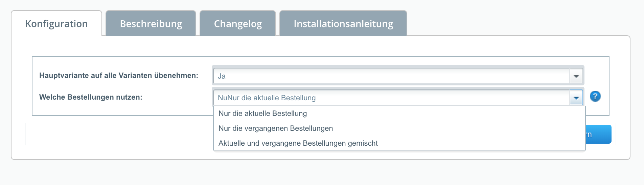Click the 'Hauptvariante auf alle Varianten übenehmen' label
The height and width of the screenshot is (185, 644).
[x=119, y=76]
